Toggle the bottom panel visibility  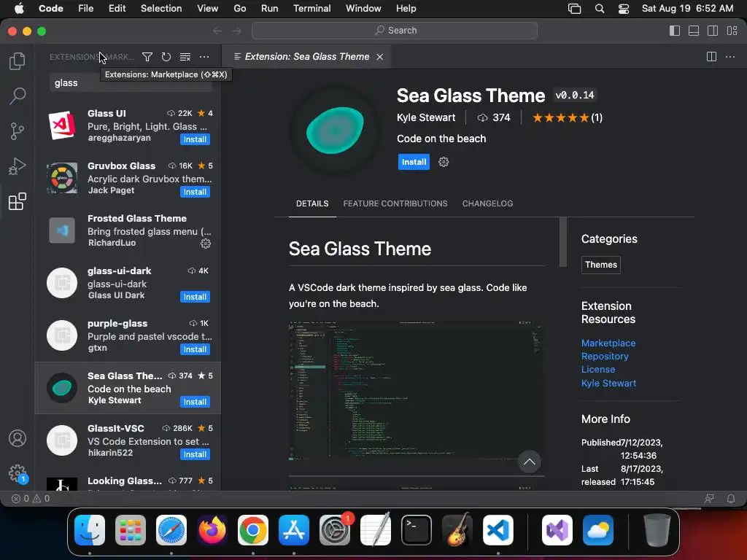pos(694,31)
